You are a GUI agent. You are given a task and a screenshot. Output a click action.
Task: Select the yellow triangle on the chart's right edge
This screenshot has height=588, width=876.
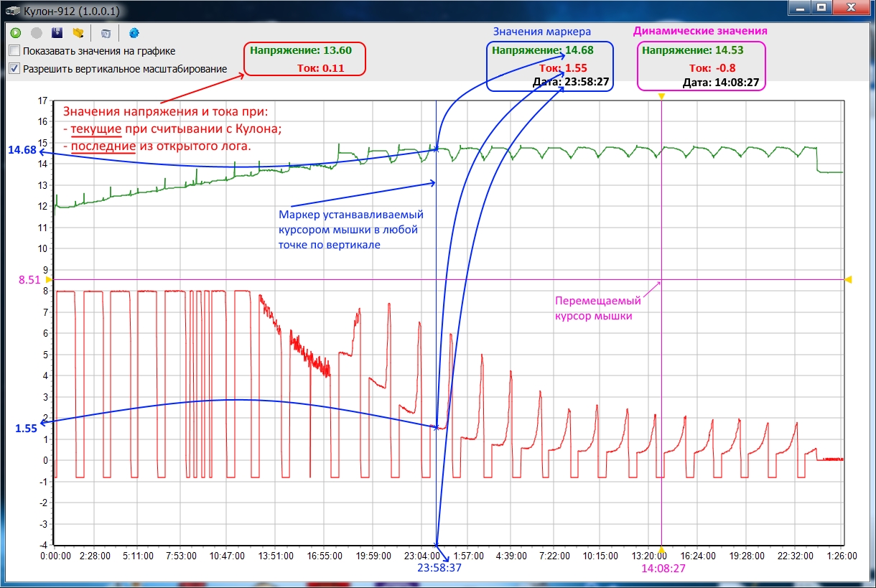[x=848, y=279]
